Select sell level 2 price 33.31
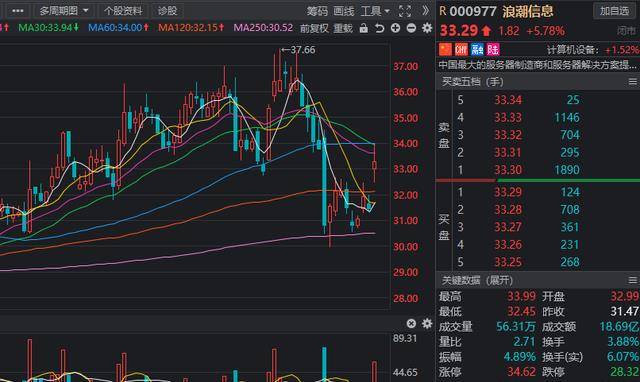Viewport: 640px width, 382px height. point(508,152)
